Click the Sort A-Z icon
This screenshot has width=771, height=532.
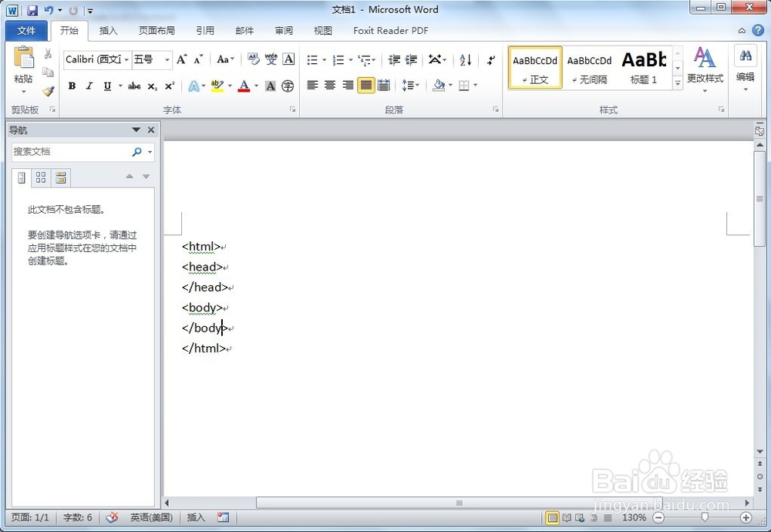(x=466, y=60)
